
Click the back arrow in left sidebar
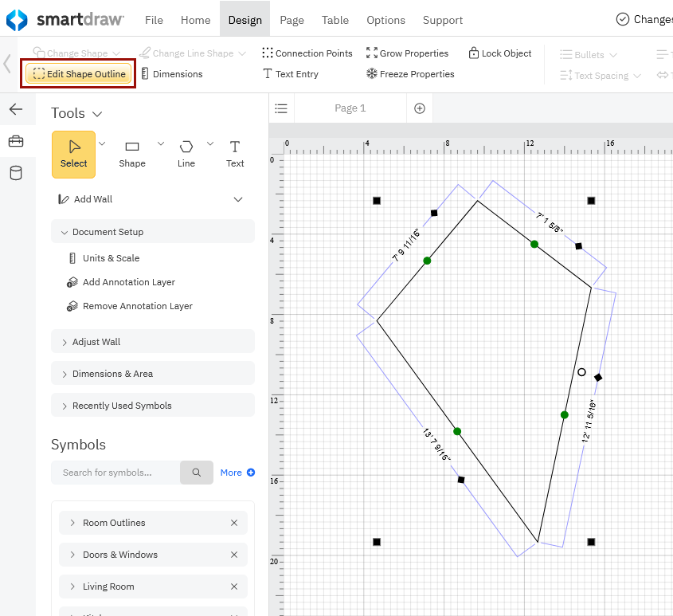pyautogui.click(x=16, y=109)
